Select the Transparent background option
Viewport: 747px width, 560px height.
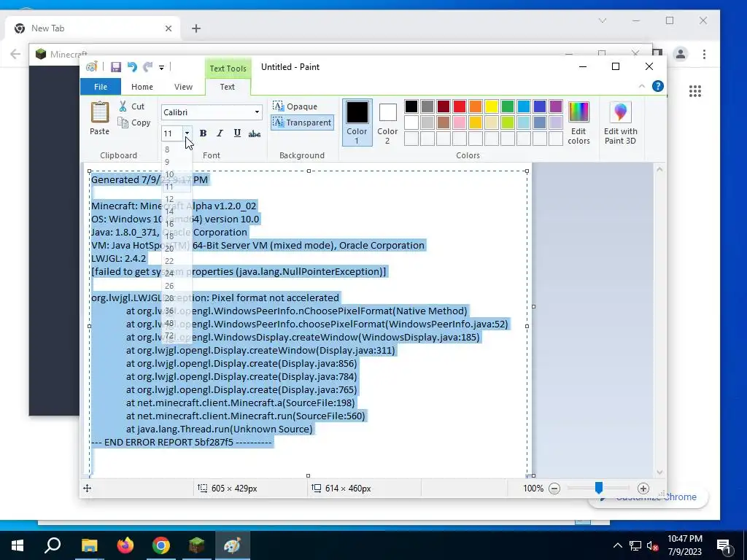coord(303,122)
